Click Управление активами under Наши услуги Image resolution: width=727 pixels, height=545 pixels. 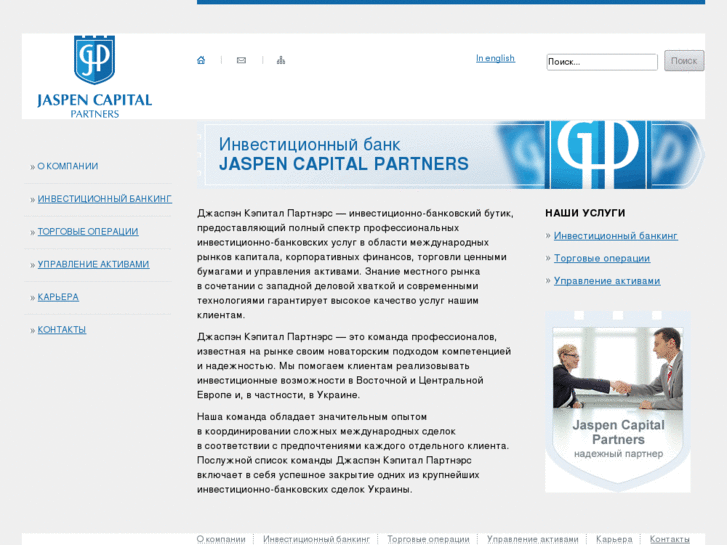coord(606,281)
